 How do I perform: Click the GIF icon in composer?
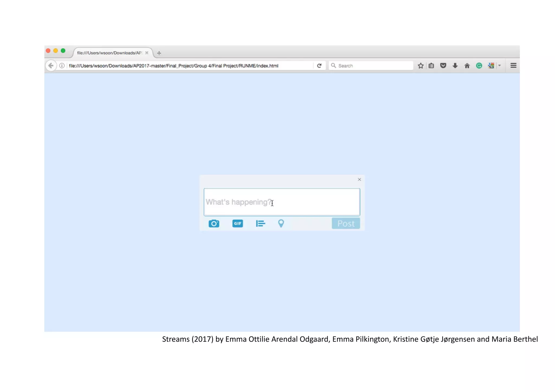point(237,223)
